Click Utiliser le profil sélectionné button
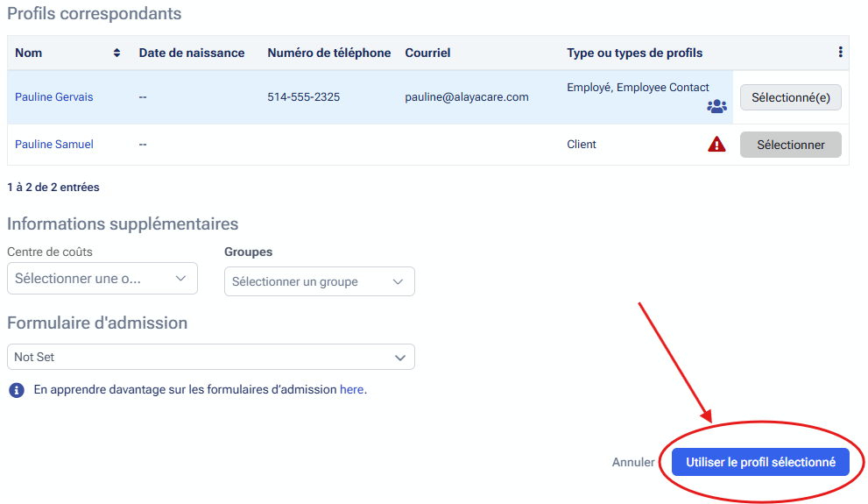 click(760, 462)
